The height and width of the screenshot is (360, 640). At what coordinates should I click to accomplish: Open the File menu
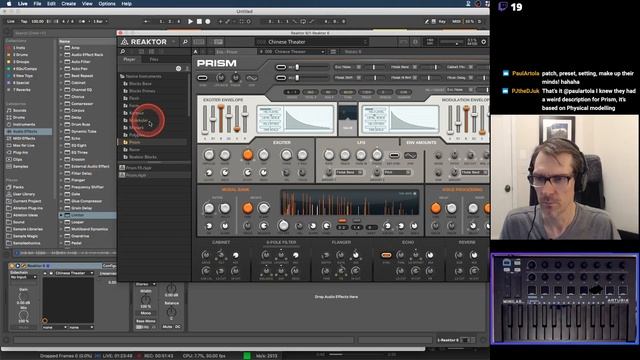pos(37,4)
